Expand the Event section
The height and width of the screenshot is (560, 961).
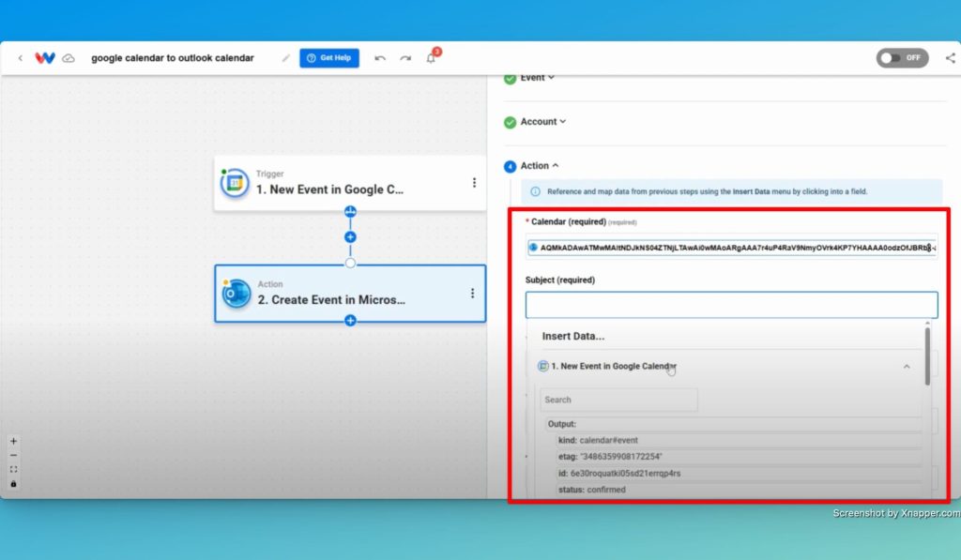(537, 78)
